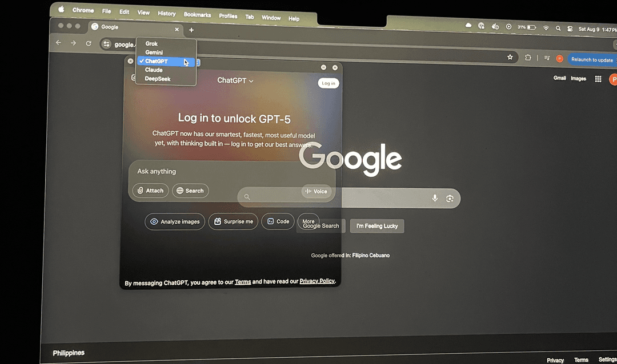Expand the ChatGPT model dropdown

(x=235, y=80)
